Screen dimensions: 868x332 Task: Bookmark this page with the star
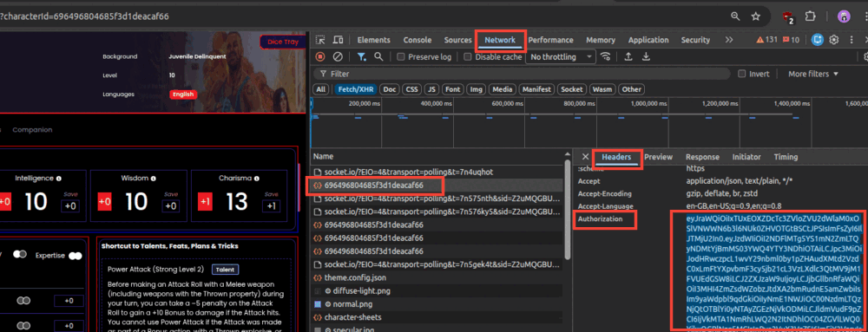tap(756, 16)
